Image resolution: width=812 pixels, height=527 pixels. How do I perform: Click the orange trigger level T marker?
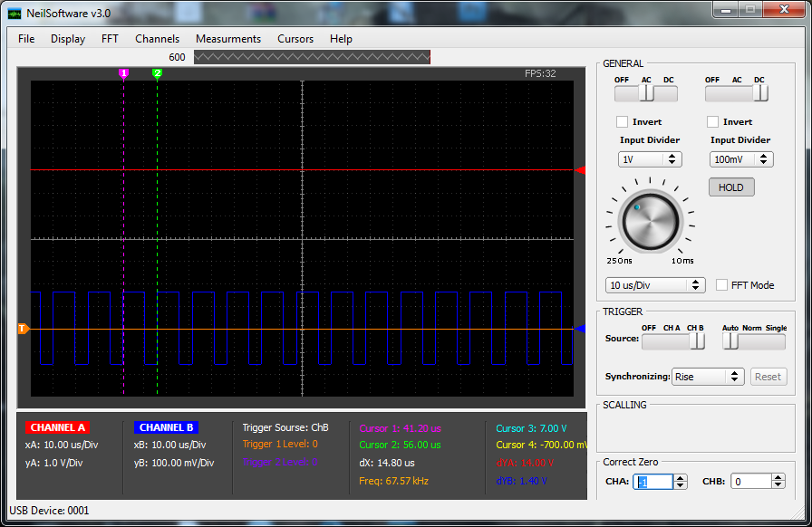pos(24,329)
